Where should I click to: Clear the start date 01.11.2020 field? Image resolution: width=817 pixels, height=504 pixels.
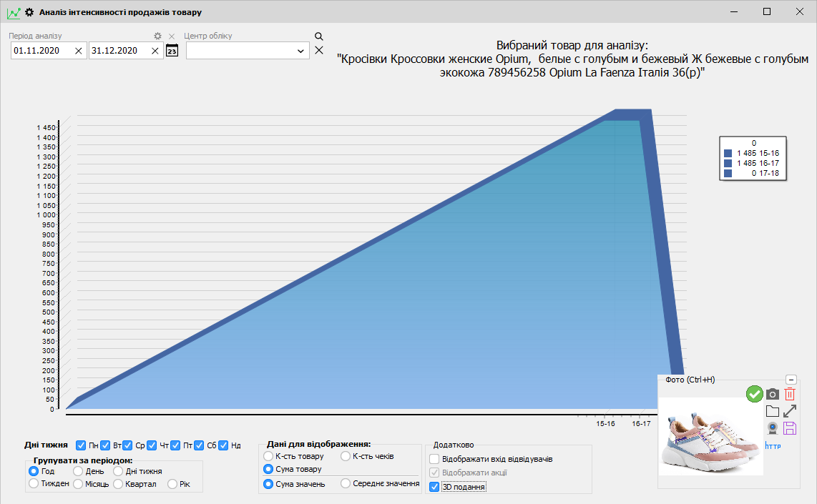tap(79, 51)
